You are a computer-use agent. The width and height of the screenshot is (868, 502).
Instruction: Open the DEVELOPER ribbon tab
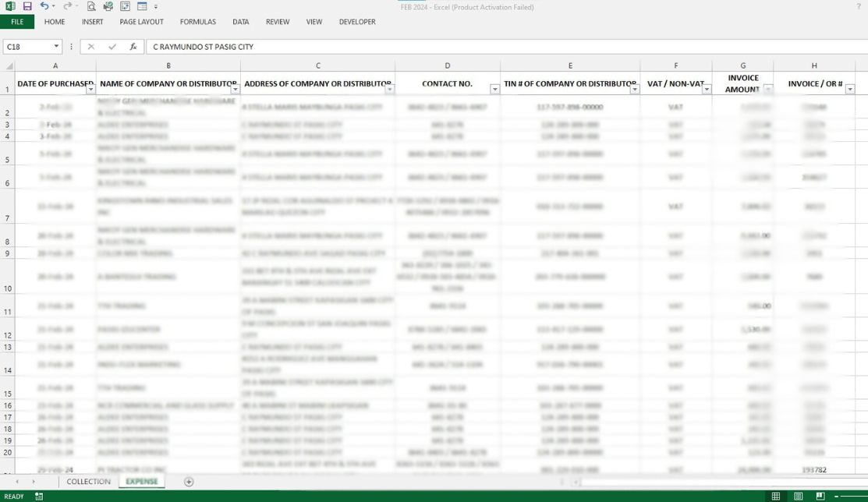357,22
